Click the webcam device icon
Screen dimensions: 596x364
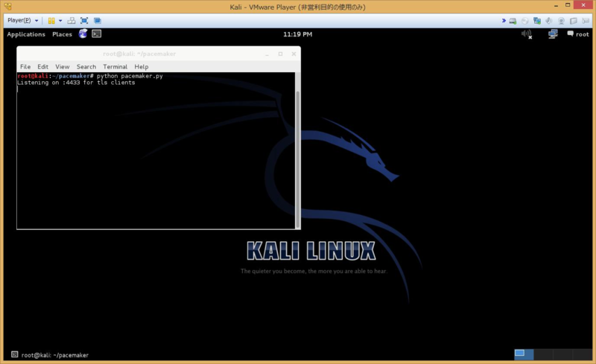click(x=561, y=21)
